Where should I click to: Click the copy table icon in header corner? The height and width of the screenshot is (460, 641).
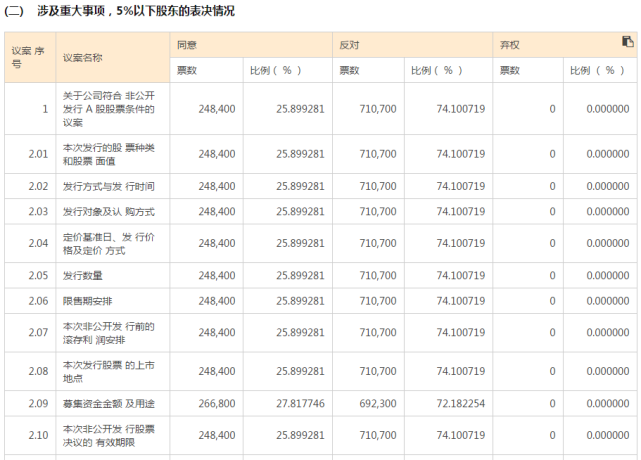(x=628, y=41)
